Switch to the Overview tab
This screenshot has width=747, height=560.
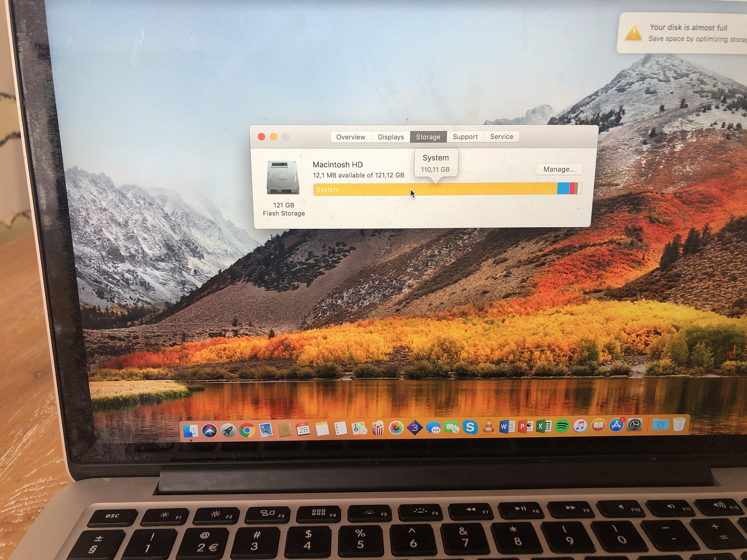point(351,137)
